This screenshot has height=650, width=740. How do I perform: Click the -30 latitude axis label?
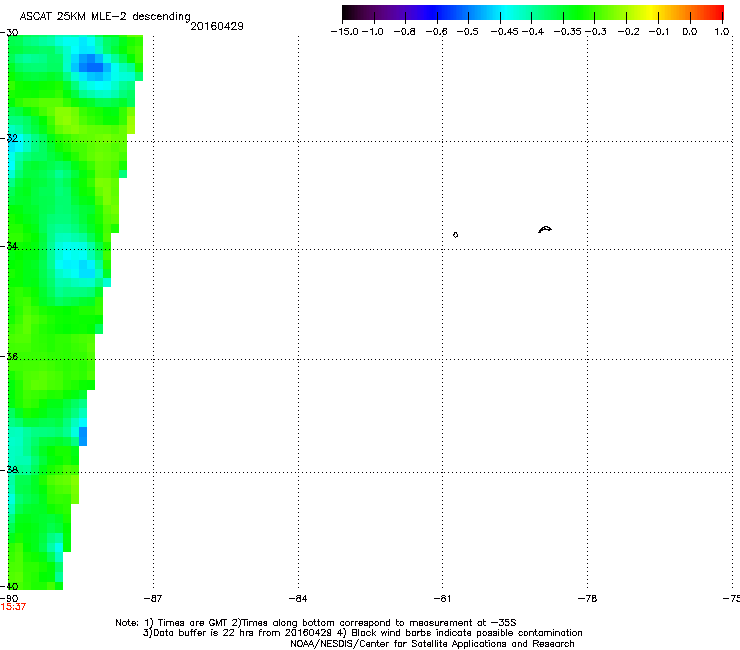tap(9, 33)
